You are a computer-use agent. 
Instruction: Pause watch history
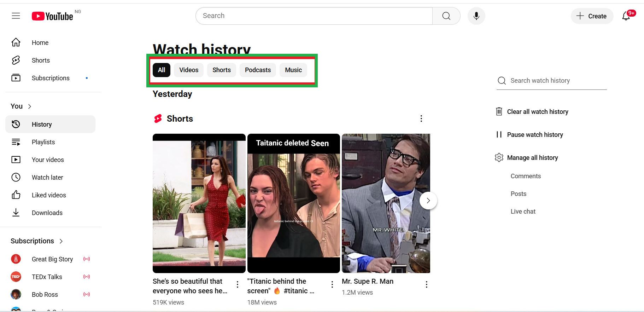tap(529, 135)
